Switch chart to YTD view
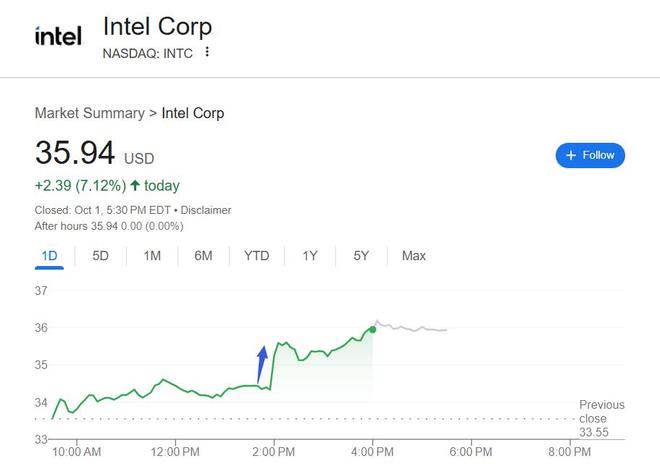660x469 pixels. point(256,256)
